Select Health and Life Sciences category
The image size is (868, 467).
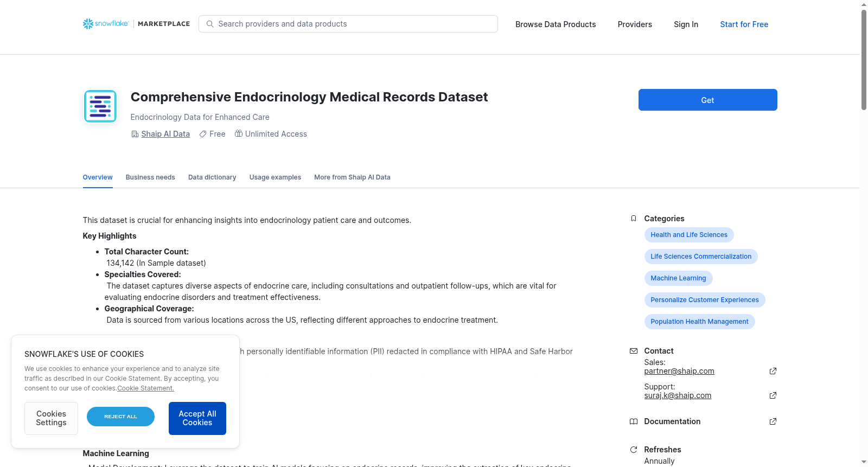[689, 235]
